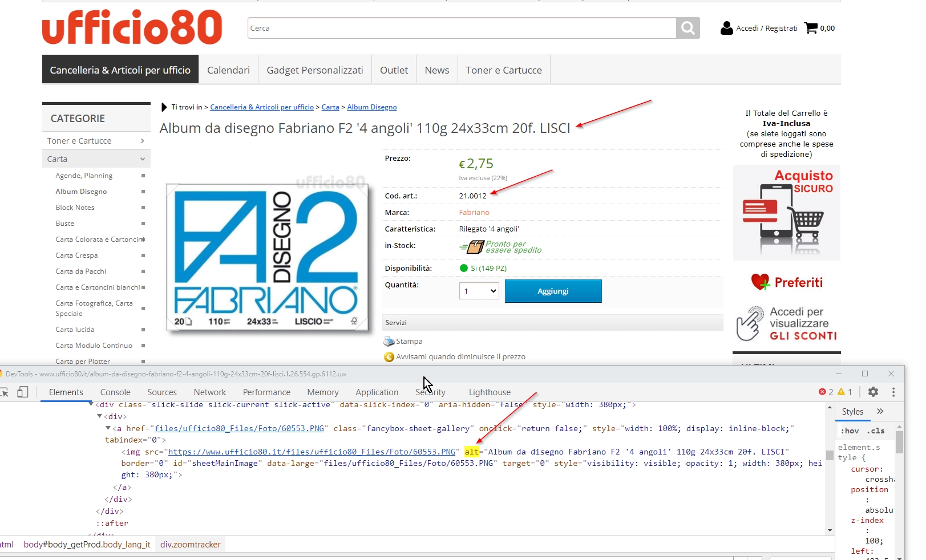The width and height of the screenshot is (926, 560).
Task: Open the Carta Modulo Continuo category
Action: tap(94, 346)
